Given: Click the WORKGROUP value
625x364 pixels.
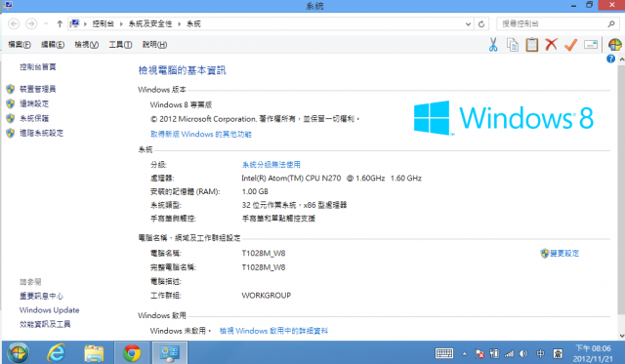Looking at the screenshot, I should [x=267, y=296].
